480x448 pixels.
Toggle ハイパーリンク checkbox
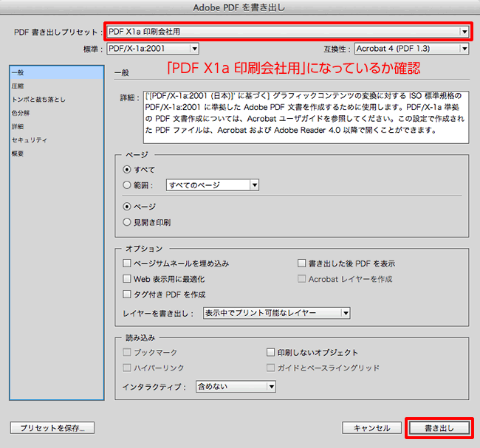(x=127, y=368)
